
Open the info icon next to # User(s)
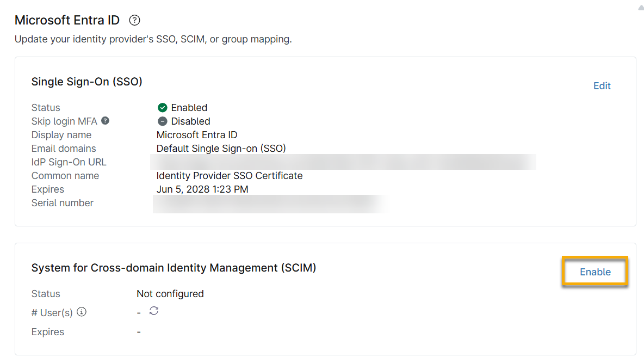[81, 312]
